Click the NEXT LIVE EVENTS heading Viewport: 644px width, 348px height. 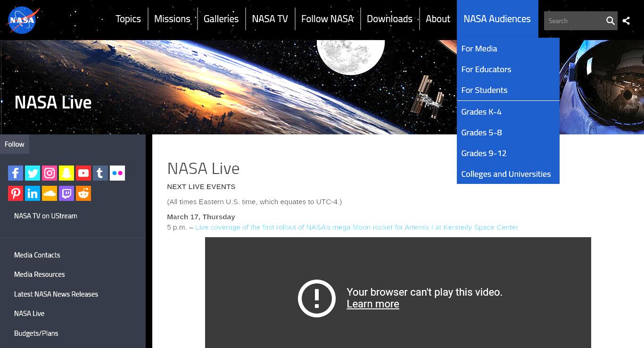click(x=201, y=187)
